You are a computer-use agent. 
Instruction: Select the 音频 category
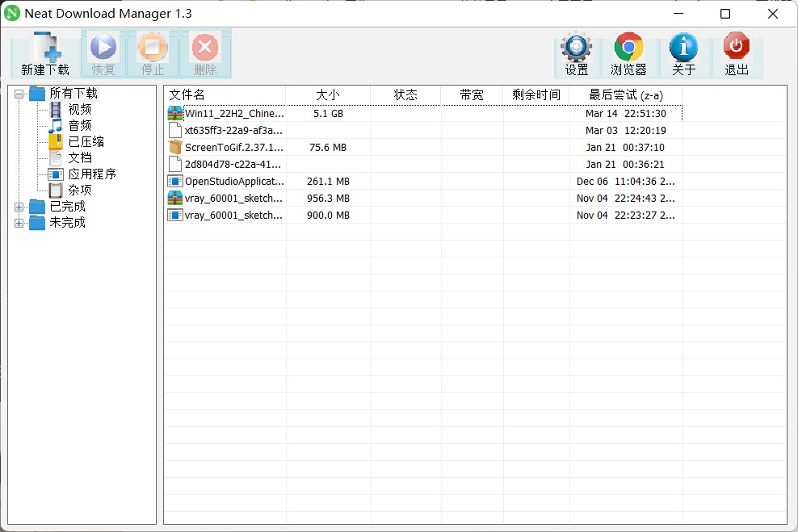pyautogui.click(x=80, y=126)
